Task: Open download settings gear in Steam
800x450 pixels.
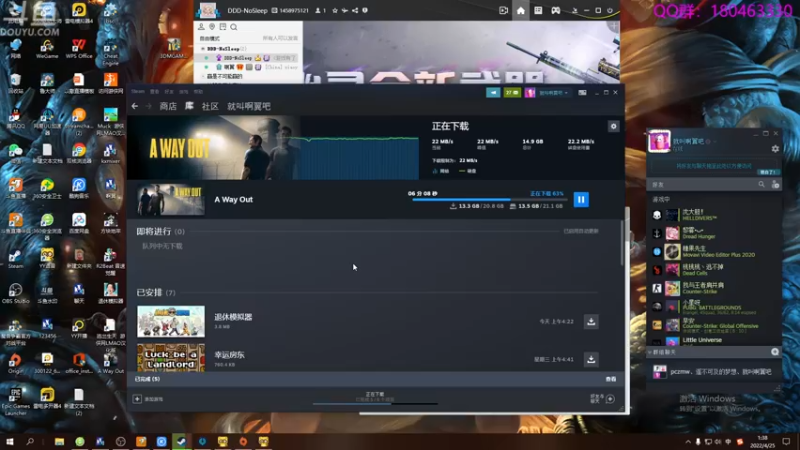Action: pyautogui.click(x=613, y=127)
